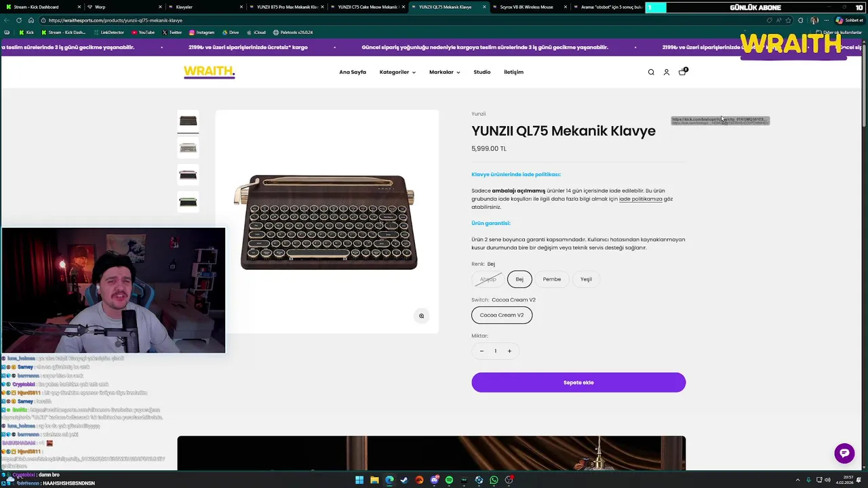This screenshot has height=488, width=868.
Task: Select the fourth green keyboard thumbnail
Action: click(x=188, y=202)
